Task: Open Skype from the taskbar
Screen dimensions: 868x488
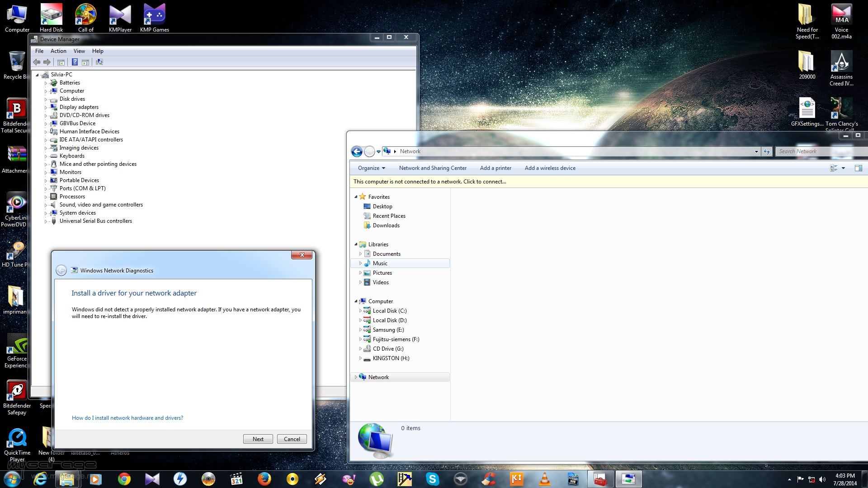Action: [433, 479]
